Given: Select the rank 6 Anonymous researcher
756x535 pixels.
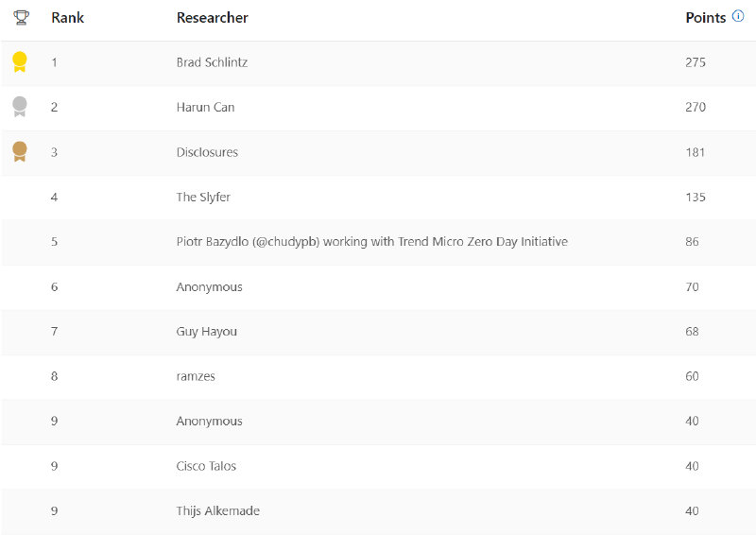Looking at the screenshot, I should tap(209, 286).
